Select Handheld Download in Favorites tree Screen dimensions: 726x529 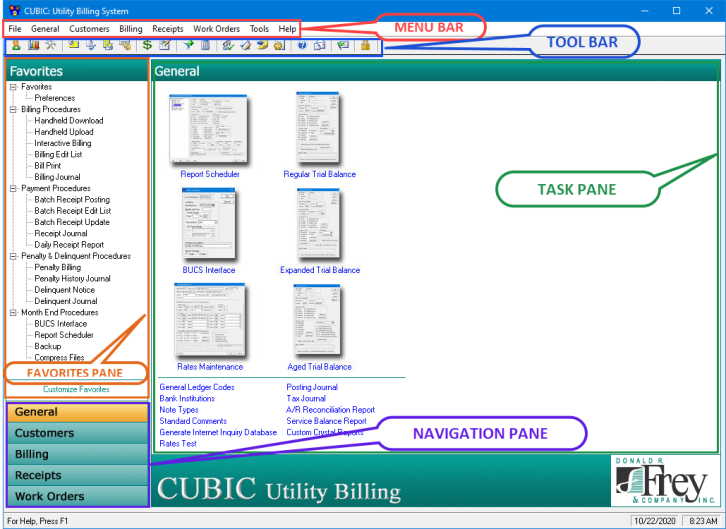69,120
